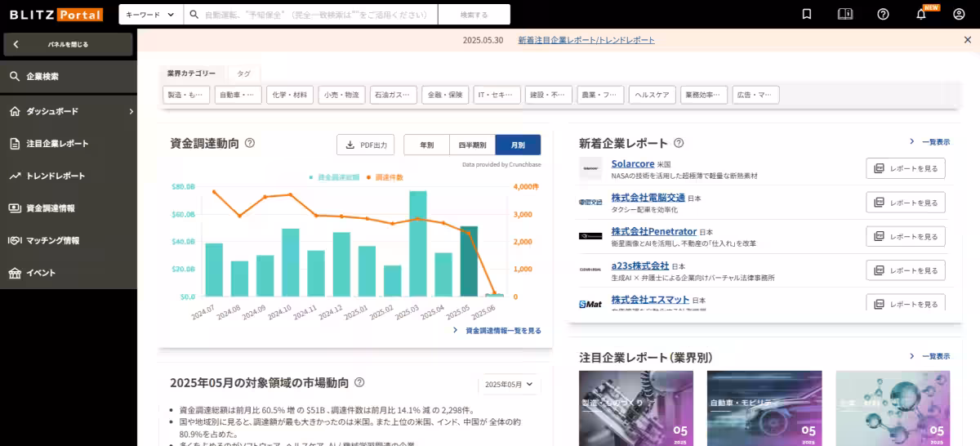Open the 株式会社エスマット company link
The image size is (980, 446).
(x=650, y=300)
